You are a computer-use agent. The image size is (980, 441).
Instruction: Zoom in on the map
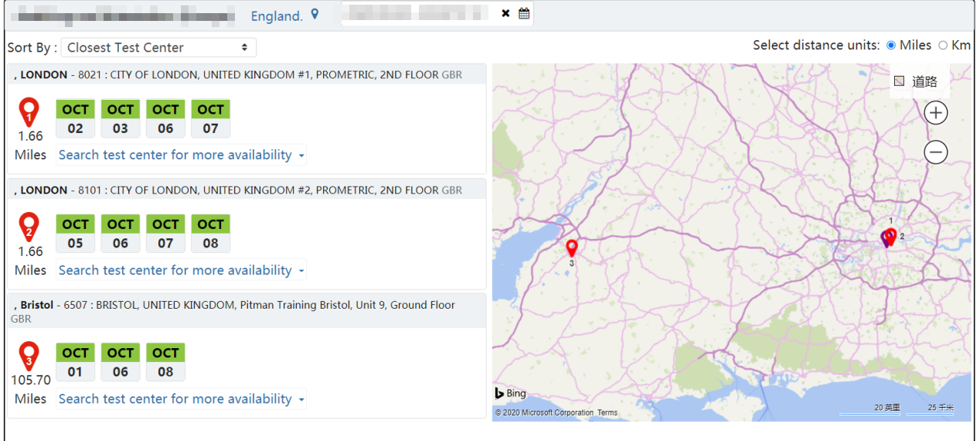click(936, 113)
